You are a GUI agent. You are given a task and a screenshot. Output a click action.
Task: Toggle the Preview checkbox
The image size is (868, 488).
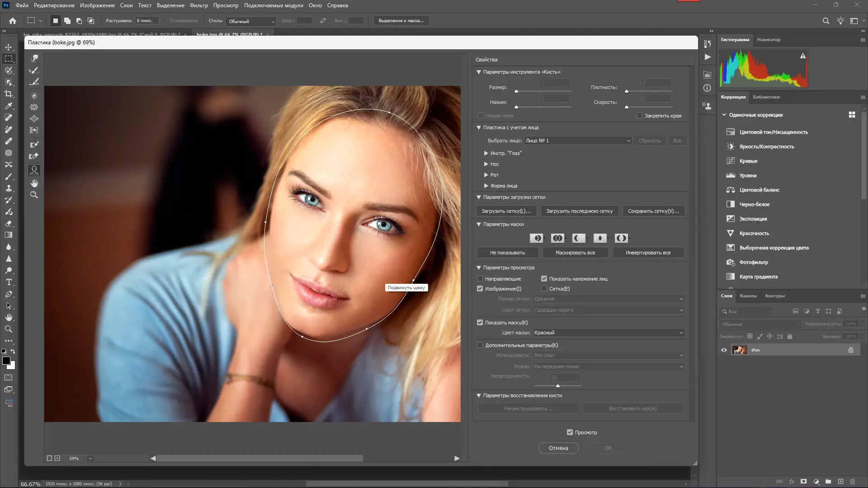pyautogui.click(x=570, y=432)
